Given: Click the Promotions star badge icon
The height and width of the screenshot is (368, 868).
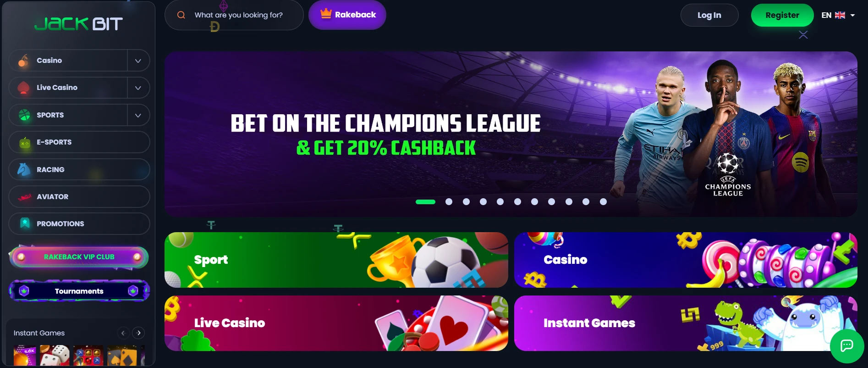Looking at the screenshot, I should (x=25, y=223).
